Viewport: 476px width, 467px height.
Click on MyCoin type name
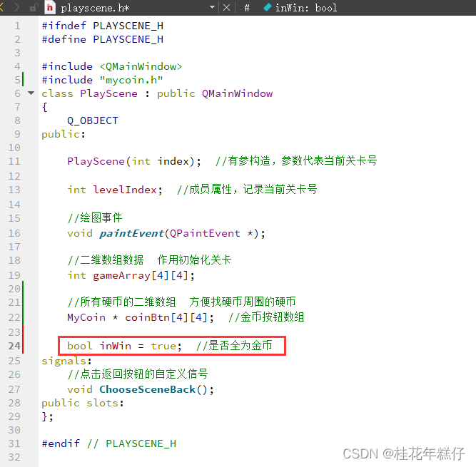click(86, 317)
